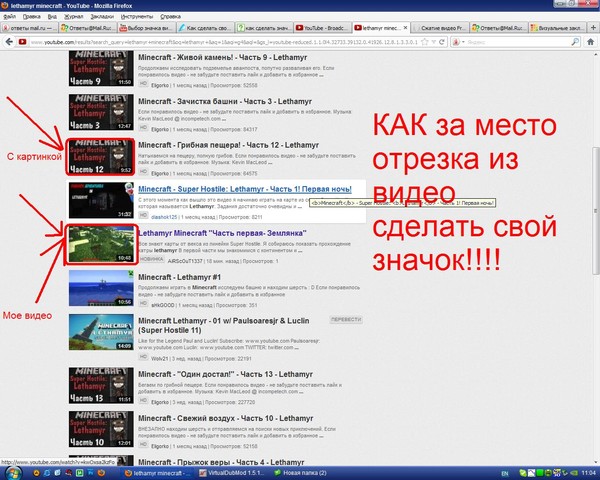Click the YouTube site identity icon in address bar

click(x=23, y=42)
